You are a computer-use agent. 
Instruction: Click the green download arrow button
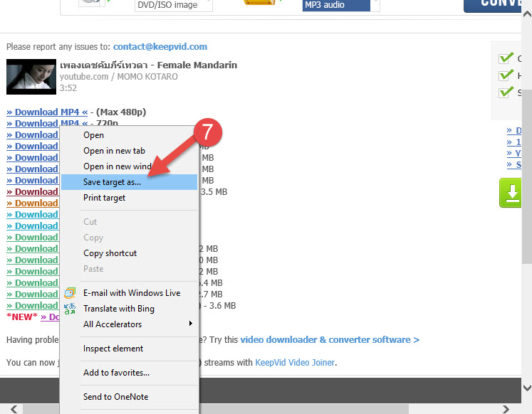(x=511, y=193)
